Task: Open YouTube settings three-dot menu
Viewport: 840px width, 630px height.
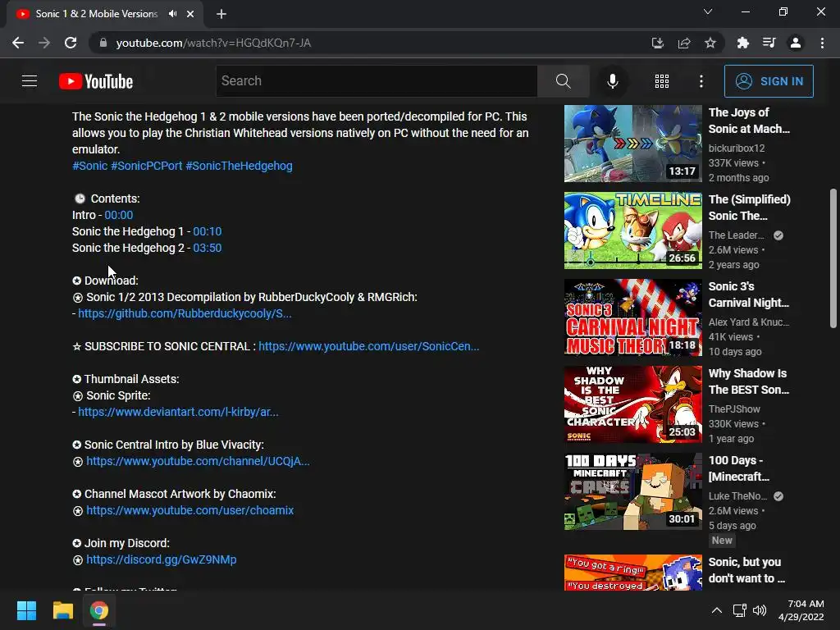Action: click(701, 81)
